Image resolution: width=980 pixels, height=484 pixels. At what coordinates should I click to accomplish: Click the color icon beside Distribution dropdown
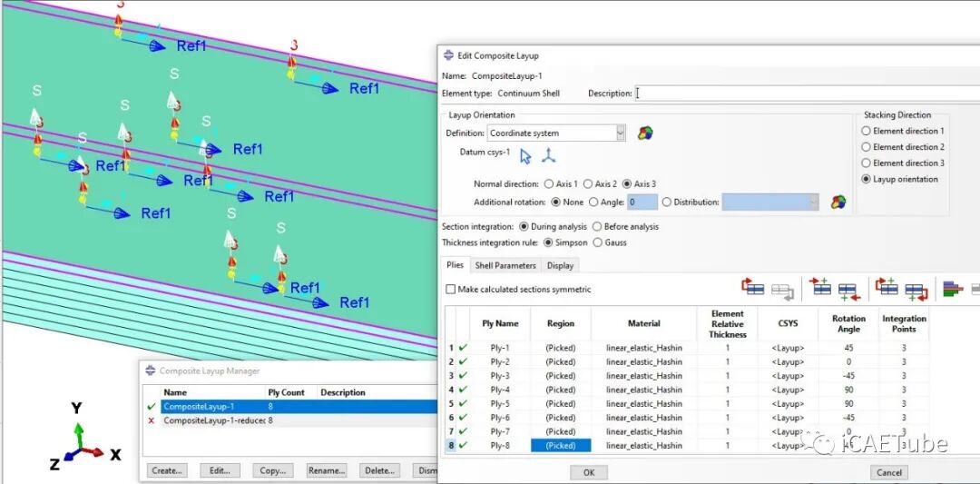838,202
